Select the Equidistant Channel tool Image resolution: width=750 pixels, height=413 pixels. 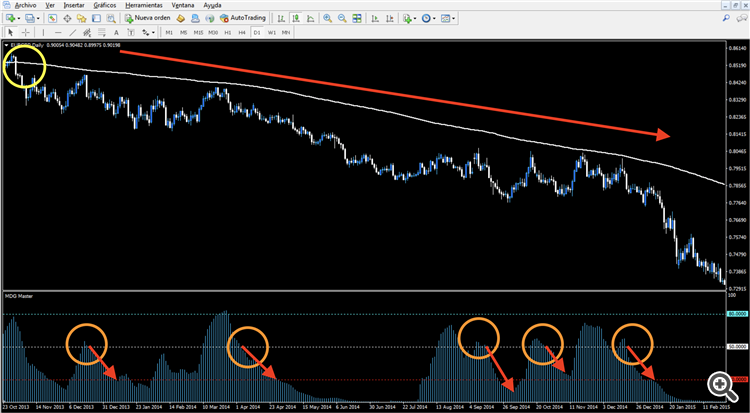(87, 33)
